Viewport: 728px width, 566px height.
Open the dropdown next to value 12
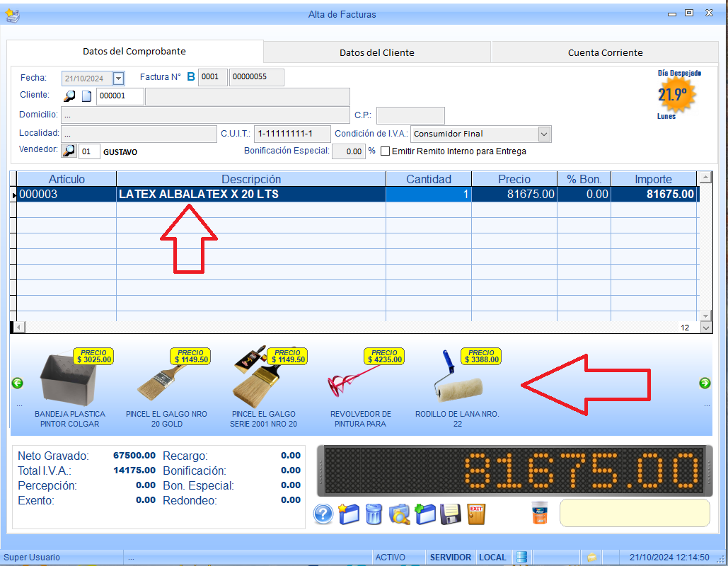[706, 328]
